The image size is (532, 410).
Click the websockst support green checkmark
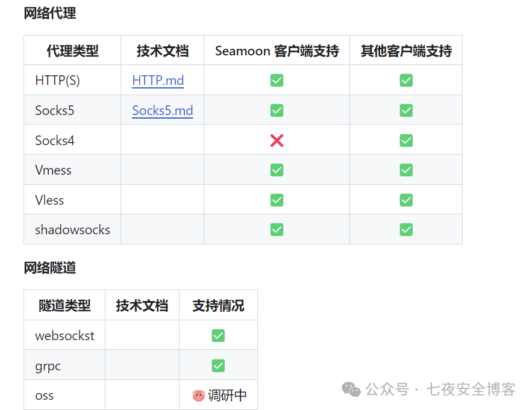coord(218,336)
